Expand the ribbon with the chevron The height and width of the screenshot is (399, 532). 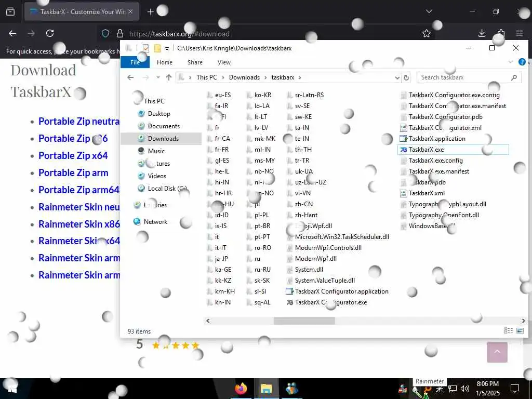(x=511, y=62)
